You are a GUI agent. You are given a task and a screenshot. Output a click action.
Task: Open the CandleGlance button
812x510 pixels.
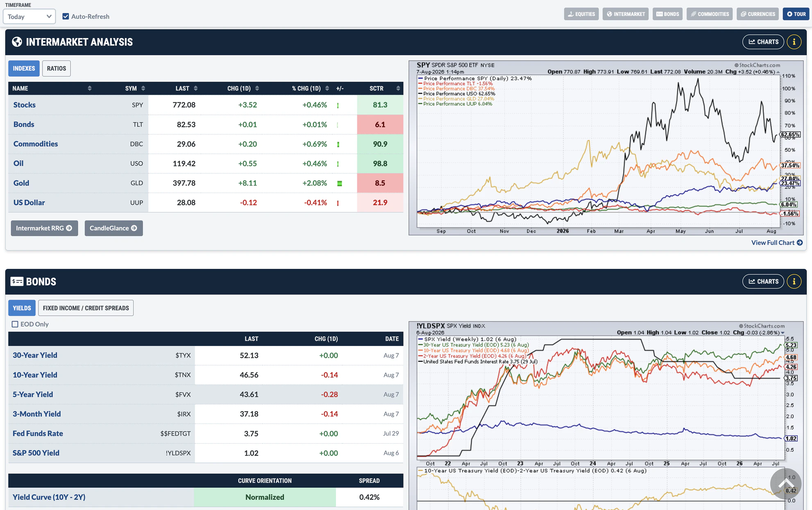coord(113,228)
